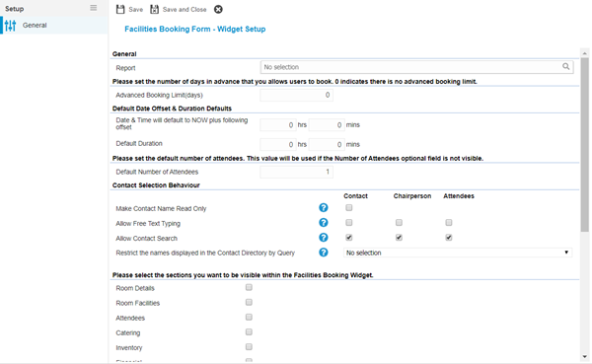Click the Default Number of Attendees field

pos(296,172)
